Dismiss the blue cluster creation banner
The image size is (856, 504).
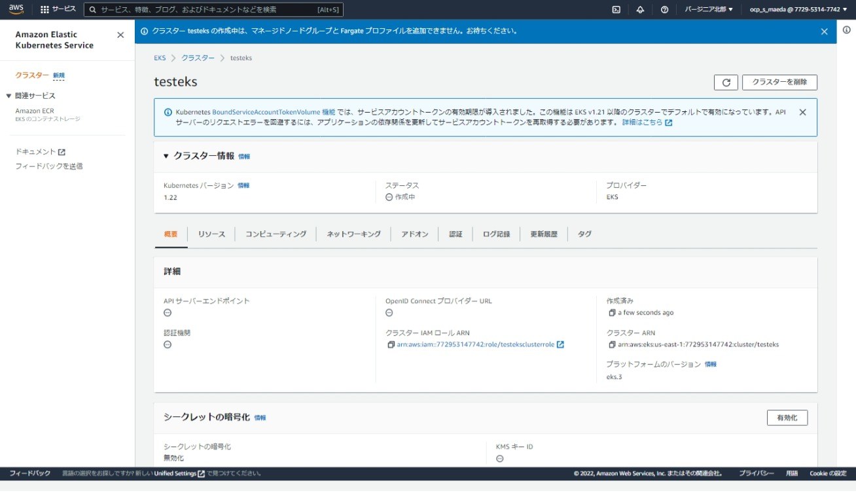824,31
